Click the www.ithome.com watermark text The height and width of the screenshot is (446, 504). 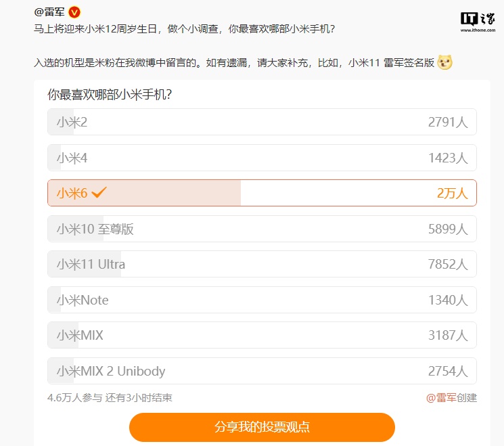pos(478,30)
